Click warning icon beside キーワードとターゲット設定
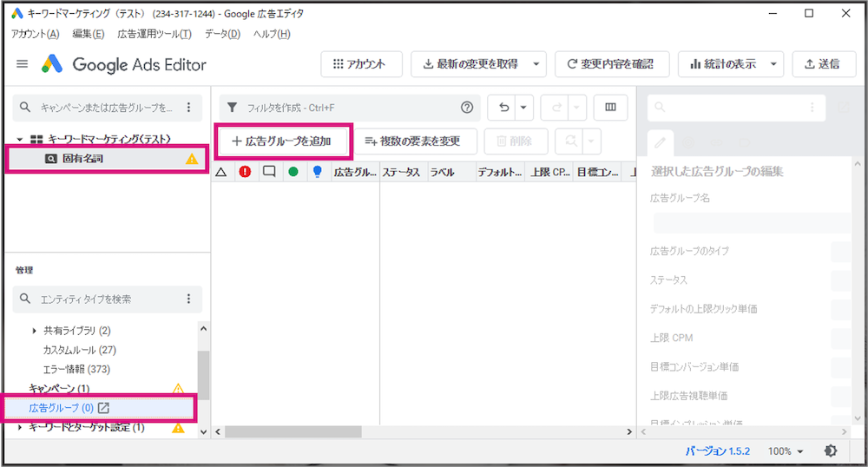This screenshot has width=868, height=467. 178,428
